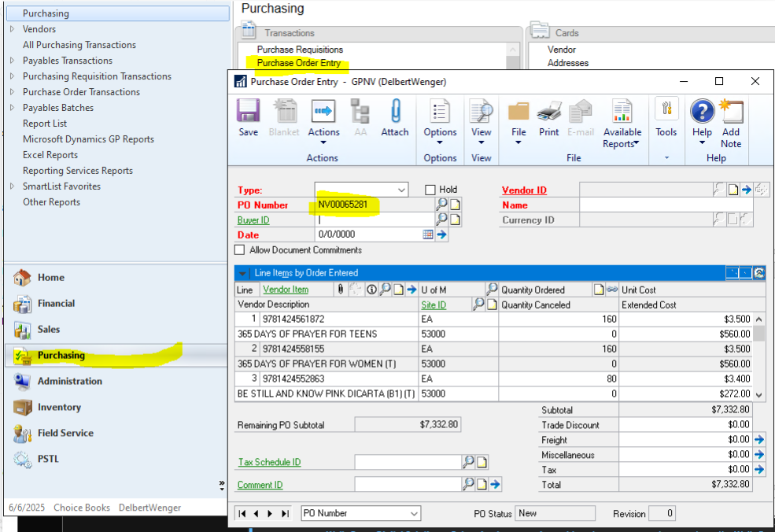Open the Help question mark icon
This screenshot has height=532, width=775.
703,111
